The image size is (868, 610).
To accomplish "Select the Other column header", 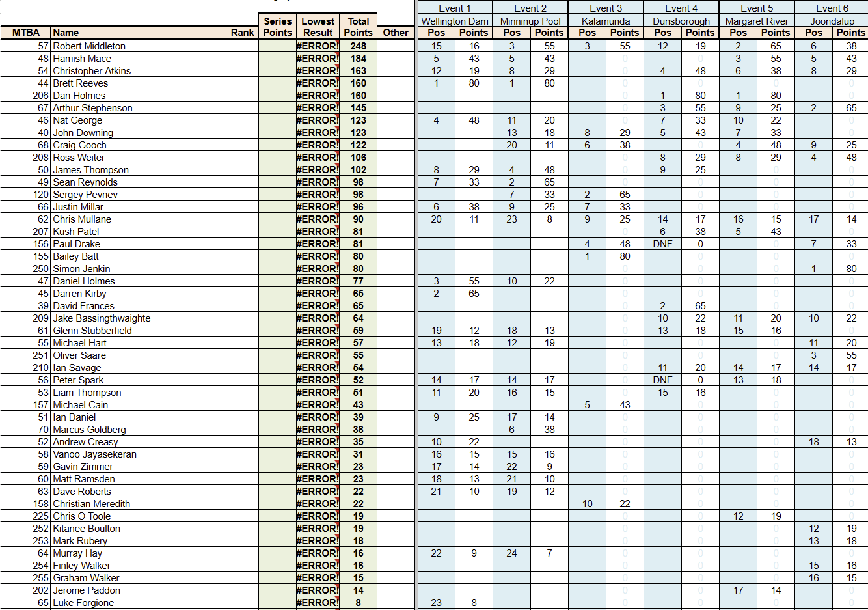I will tap(396, 33).
